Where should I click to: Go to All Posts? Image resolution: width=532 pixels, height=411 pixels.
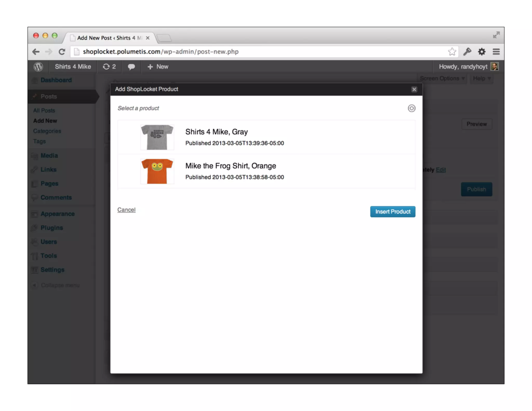tap(44, 110)
